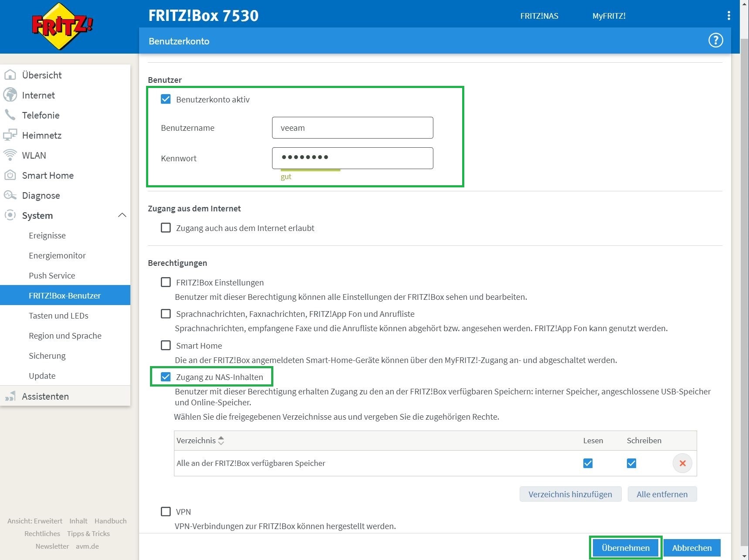Open the Übersicht home icon
Image resolution: width=749 pixels, height=560 pixels.
point(10,75)
